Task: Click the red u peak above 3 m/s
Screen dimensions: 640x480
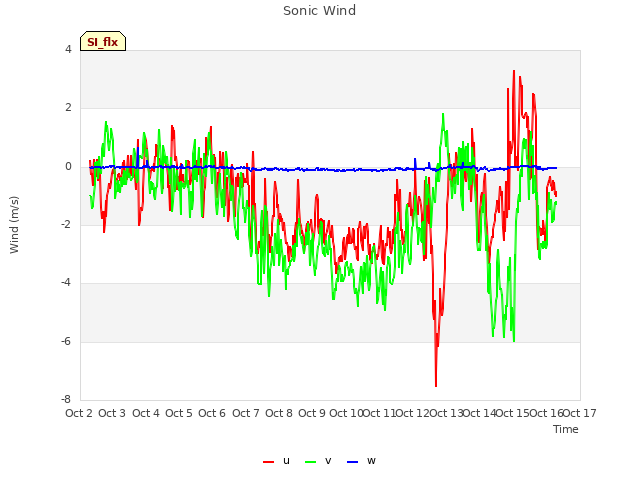Action: click(514, 71)
